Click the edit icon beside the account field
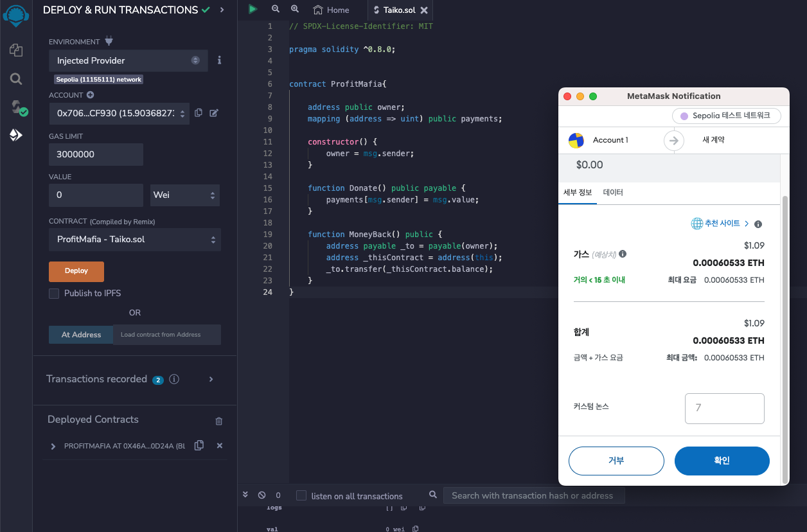Screen dimensions: 807x532 tap(214, 112)
